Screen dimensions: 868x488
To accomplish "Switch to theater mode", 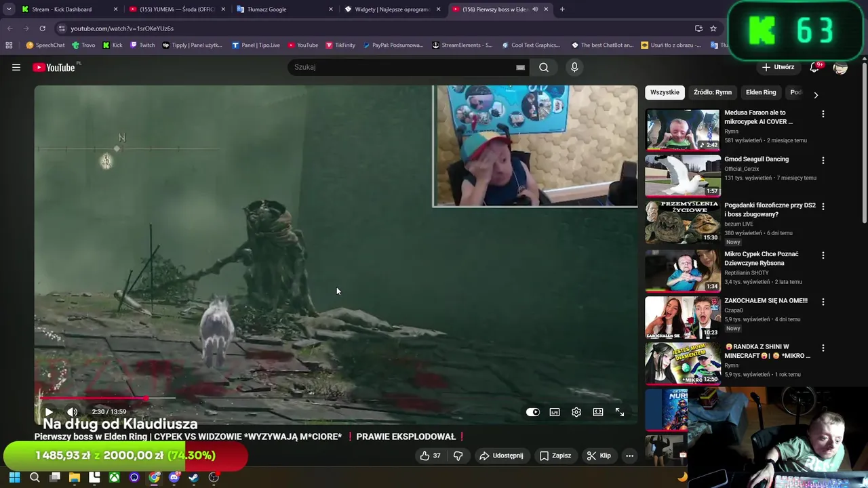I will coord(598,411).
